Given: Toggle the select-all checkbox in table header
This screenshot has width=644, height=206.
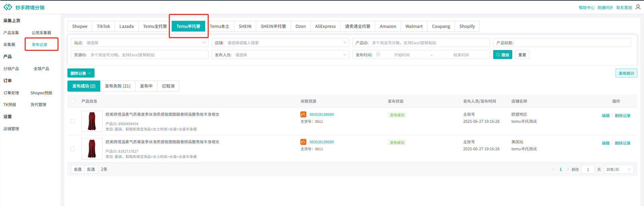Looking at the screenshot, I should coord(73,101).
